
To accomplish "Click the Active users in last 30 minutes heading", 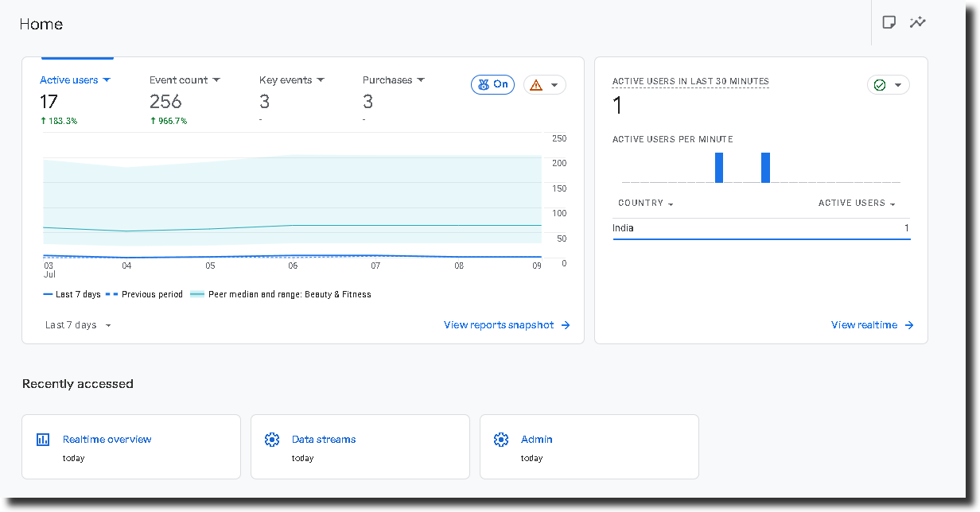I will pos(690,82).
